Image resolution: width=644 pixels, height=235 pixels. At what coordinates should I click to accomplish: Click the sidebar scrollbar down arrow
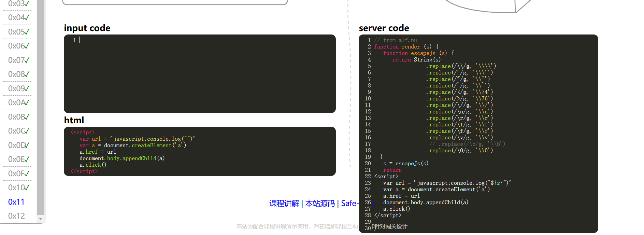click(41, 219)
